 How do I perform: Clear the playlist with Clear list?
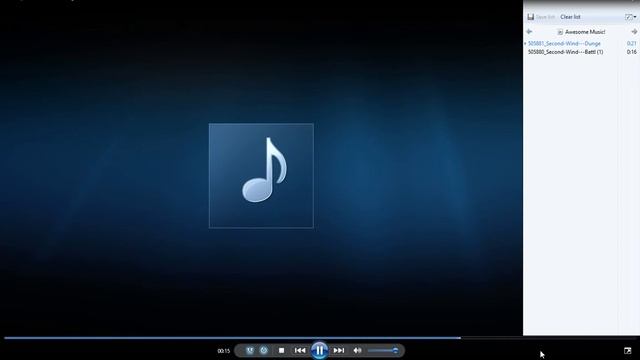[570, 17]
